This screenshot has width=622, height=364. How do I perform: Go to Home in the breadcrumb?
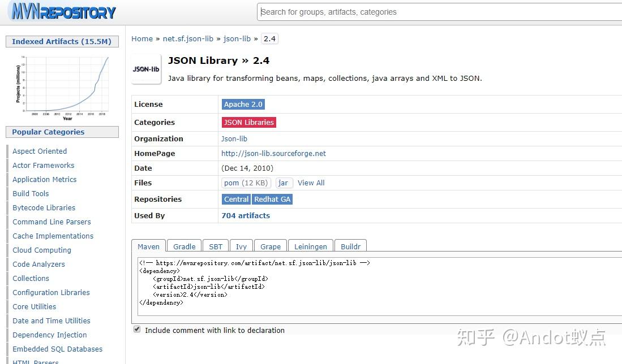(x=141, y=38)
